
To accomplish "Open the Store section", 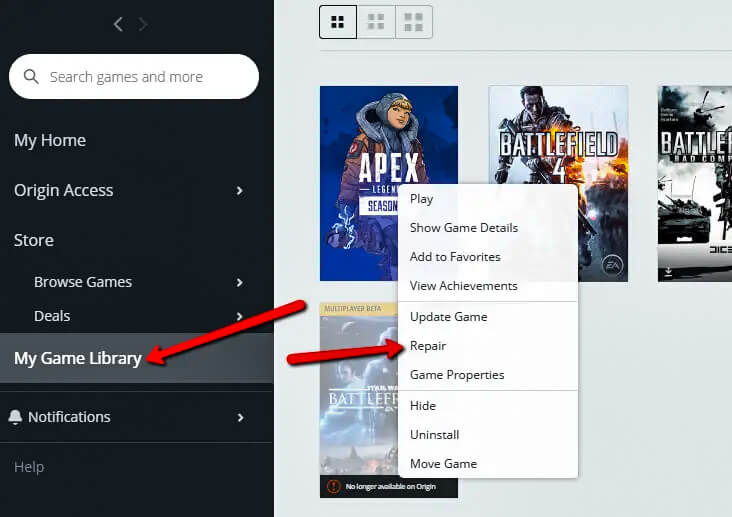I will click(x=34, y=240).
